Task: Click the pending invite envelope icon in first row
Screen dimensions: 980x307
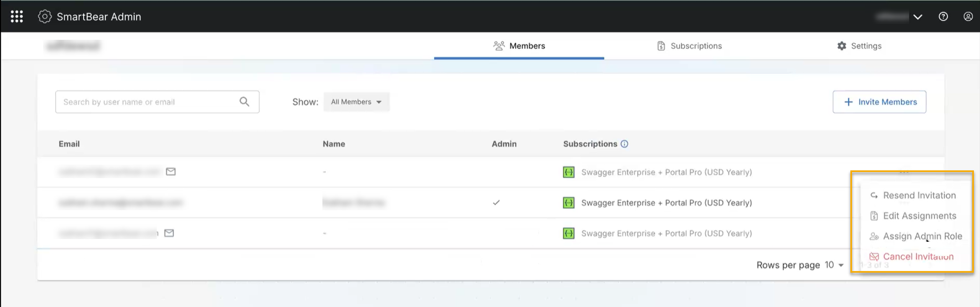Action: 171,171
